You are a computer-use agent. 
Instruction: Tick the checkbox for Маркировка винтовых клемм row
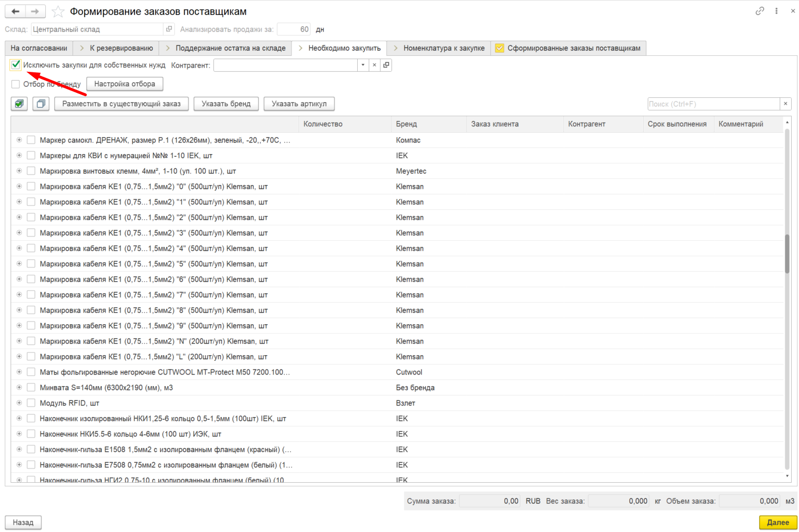31,171
